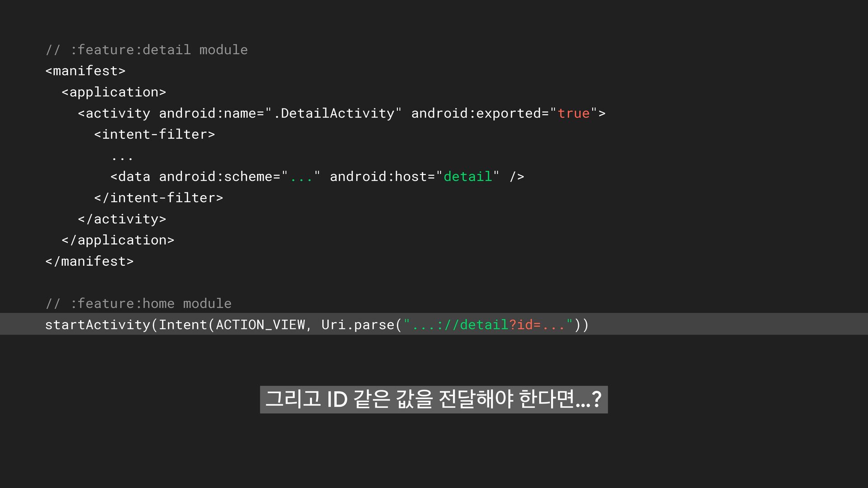Click the ':feature:detail module' comment line
The height and width of the screenshot is (488, 868).
tap(146, 50)
